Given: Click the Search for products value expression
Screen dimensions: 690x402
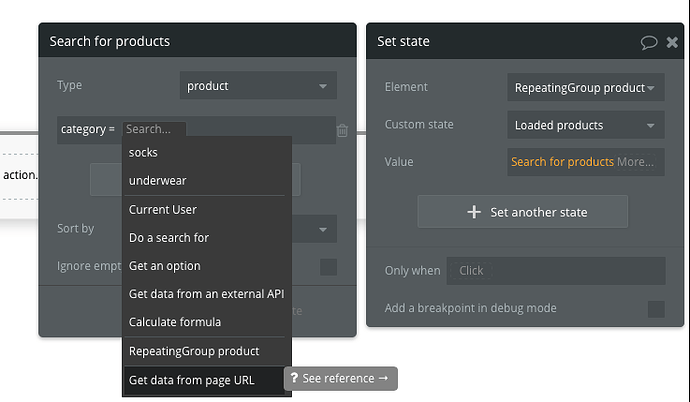Looking at the screenshot, I should tap(562, 162).
